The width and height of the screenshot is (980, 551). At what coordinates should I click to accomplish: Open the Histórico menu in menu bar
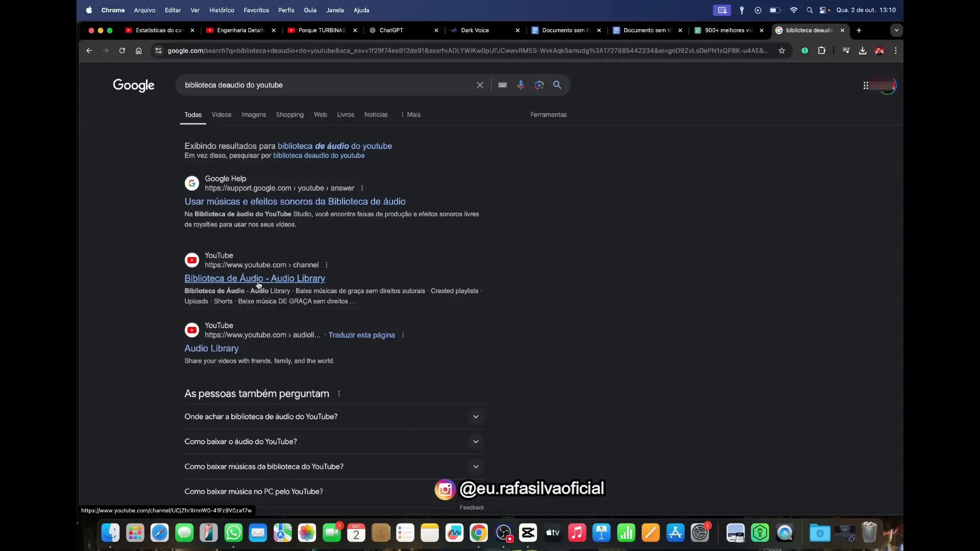[222, 10]
